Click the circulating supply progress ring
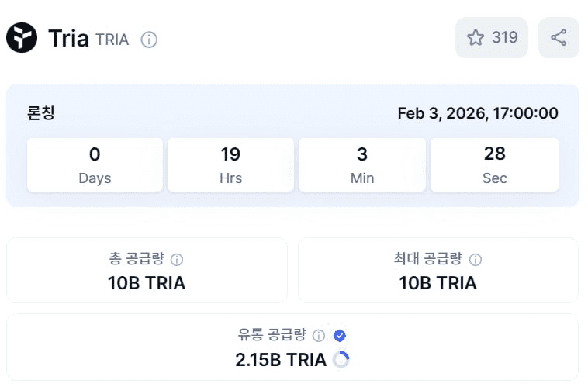The image size is (588, 387). pyautogui.click(x=341, y=360)
